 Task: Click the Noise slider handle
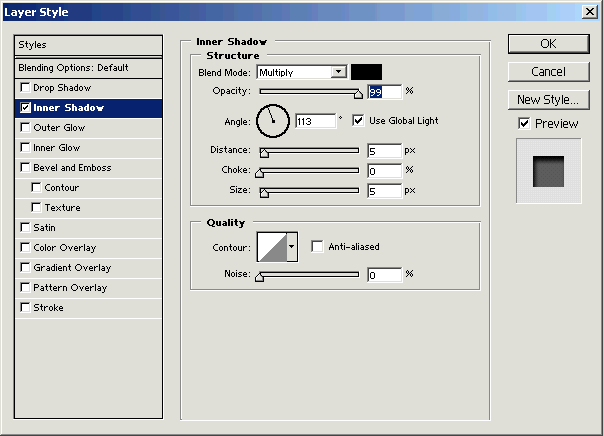click(x=260, y=277)
